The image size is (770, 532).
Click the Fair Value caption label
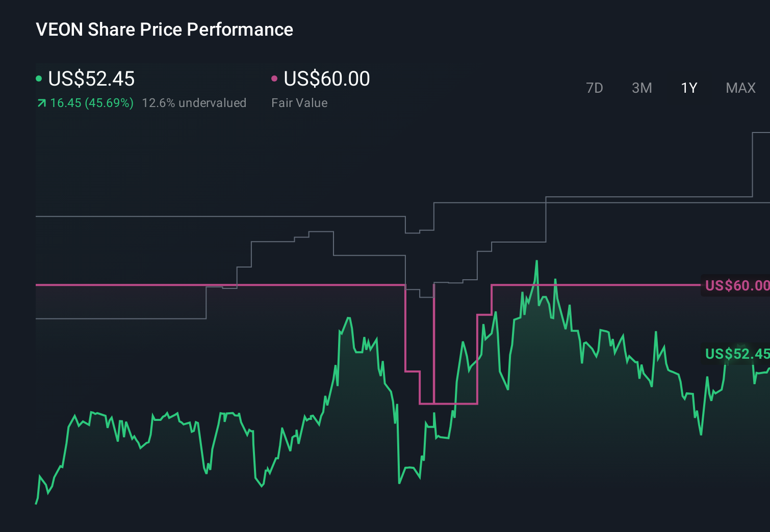300,102
